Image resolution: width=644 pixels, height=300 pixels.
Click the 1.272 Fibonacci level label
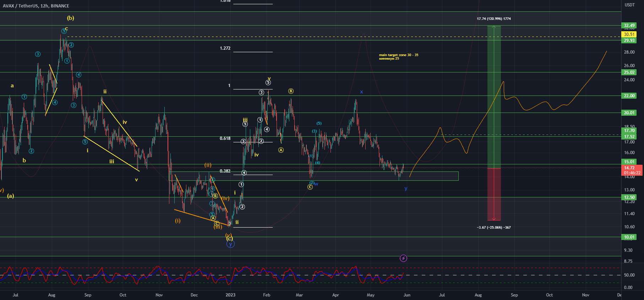click(x=225, y=48)
